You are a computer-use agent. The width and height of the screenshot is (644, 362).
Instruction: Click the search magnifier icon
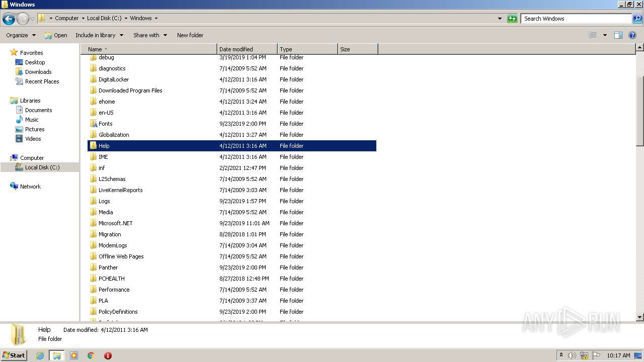point(637,19)
